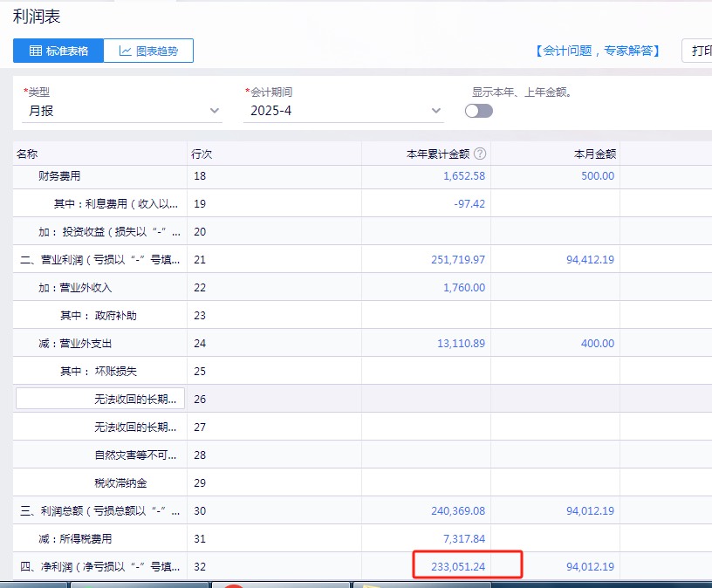Toggle the 显示本年、上年金额 switch
Image resolution: width=712 pixels, height=588 pixels.
pos(479,111)
